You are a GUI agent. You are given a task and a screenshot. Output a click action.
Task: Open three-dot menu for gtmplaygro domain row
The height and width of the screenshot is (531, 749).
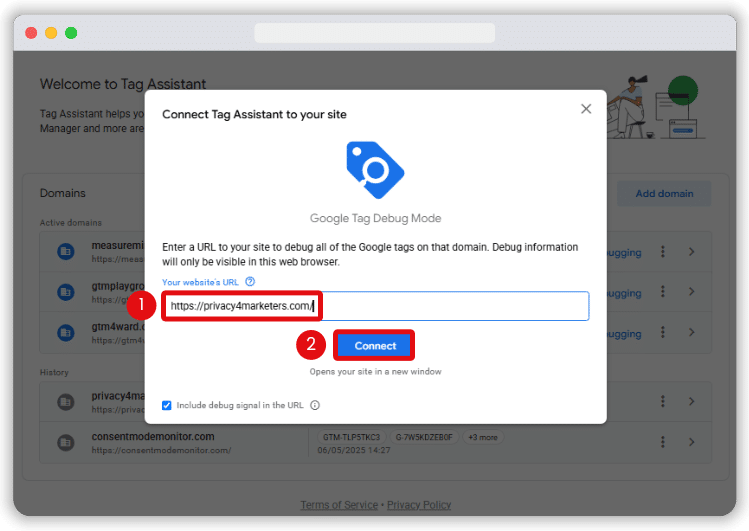(x=663, y=291)
